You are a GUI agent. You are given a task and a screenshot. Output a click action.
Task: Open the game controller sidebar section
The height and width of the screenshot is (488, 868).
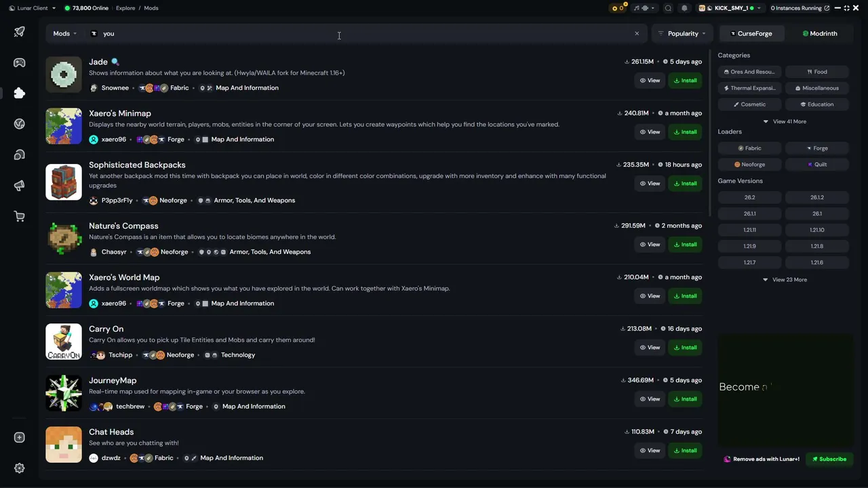point(19,62)
